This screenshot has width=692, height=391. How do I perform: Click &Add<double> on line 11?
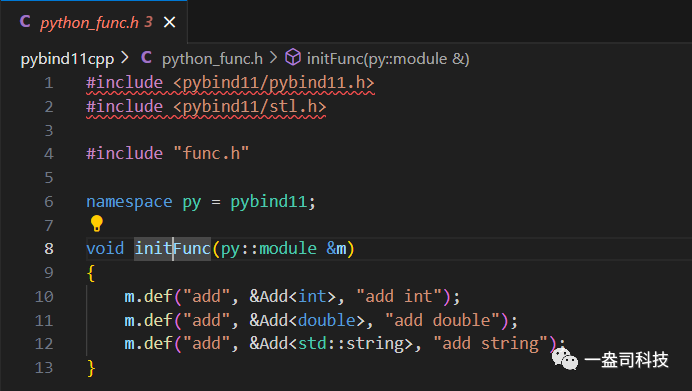[x=307, y=320]
